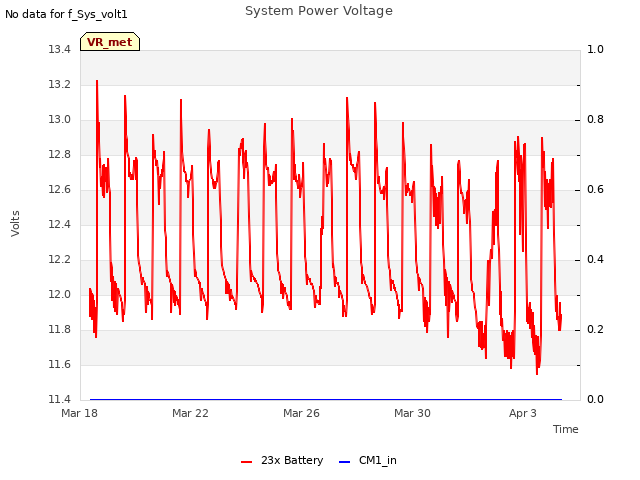Screen dimensions: 640x480
Task: Click the 0.8 right axis value
Action: (595, 120)
